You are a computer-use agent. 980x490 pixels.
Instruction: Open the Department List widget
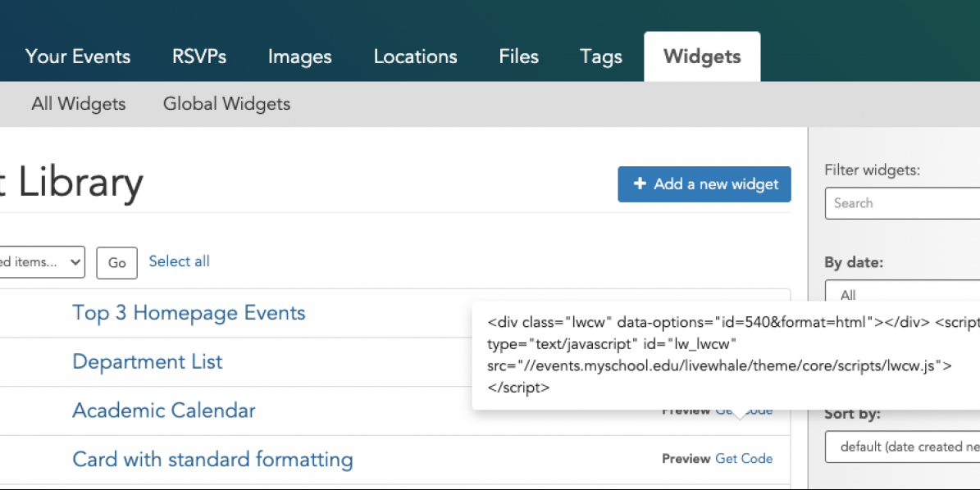coord(148,361)
